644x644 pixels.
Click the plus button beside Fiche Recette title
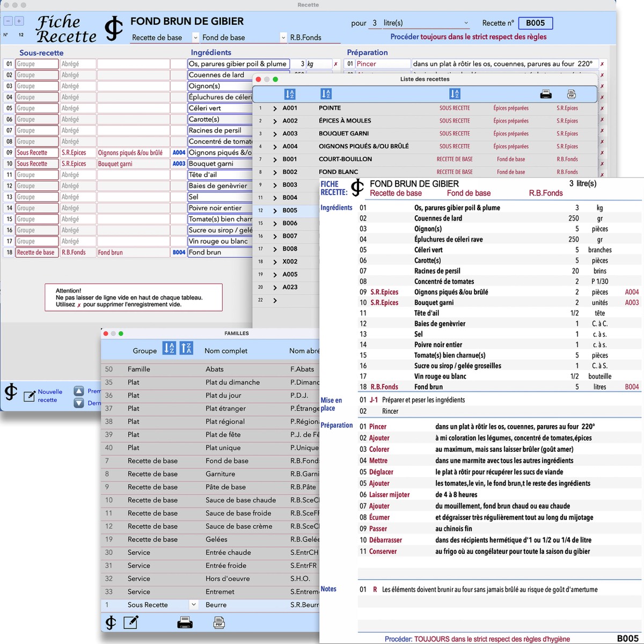coord(19,21)
